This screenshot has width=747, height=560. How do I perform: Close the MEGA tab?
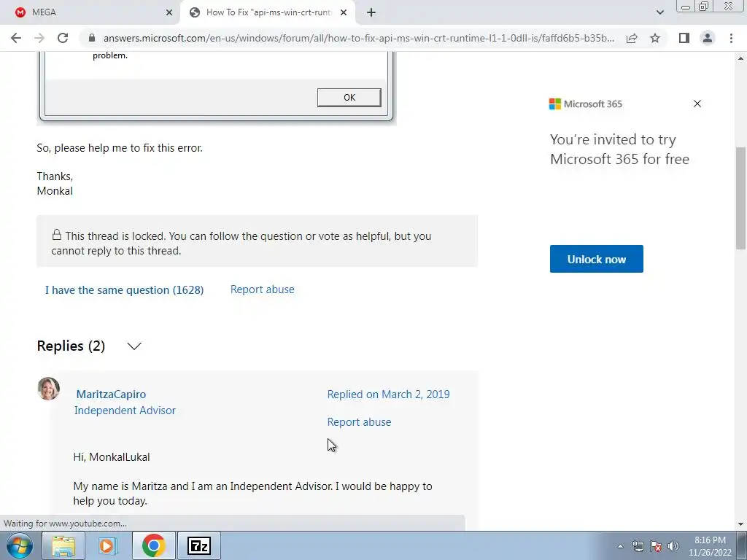tap(169, 13)
